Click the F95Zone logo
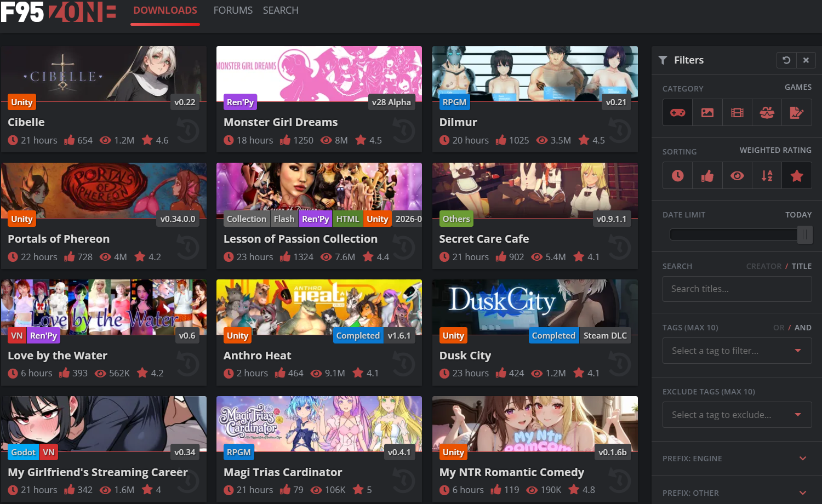 tap(58, 12)
